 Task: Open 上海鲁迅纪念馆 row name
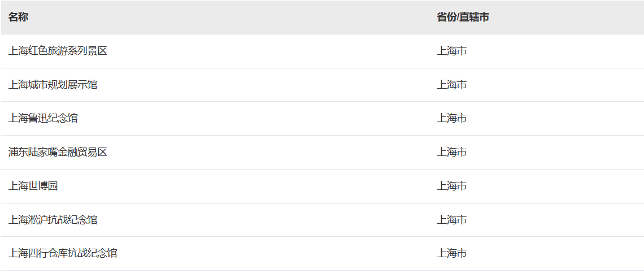pyautogui.click(x=43, y=118)
